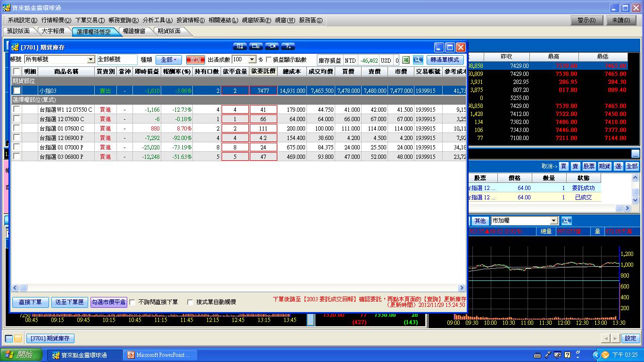Image resolution: width=644 pixels, height=362 pixels.
Task: Click the magnifier icon next to 市加權 dropdown
Action: point(566,221)
